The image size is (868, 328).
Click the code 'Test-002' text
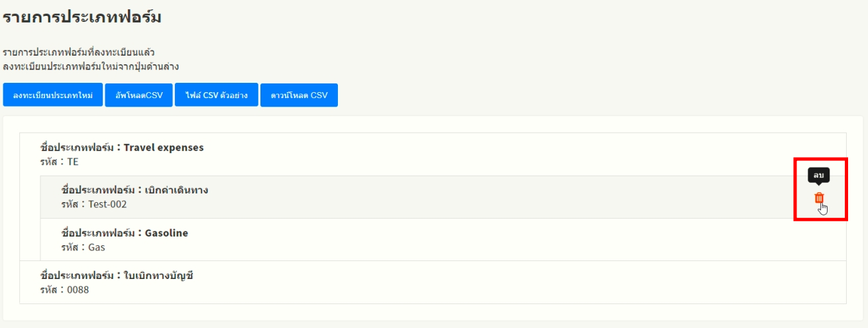coord(107,204)
